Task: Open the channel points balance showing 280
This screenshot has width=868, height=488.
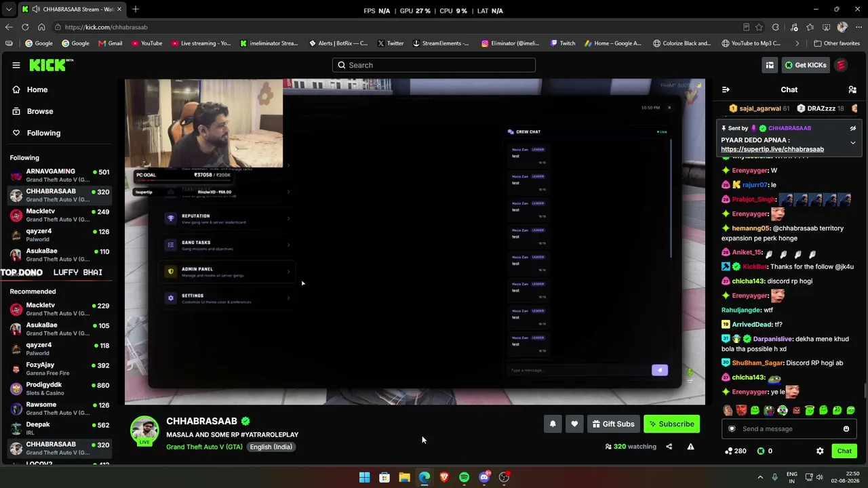Action: click(x=735, y=451)
